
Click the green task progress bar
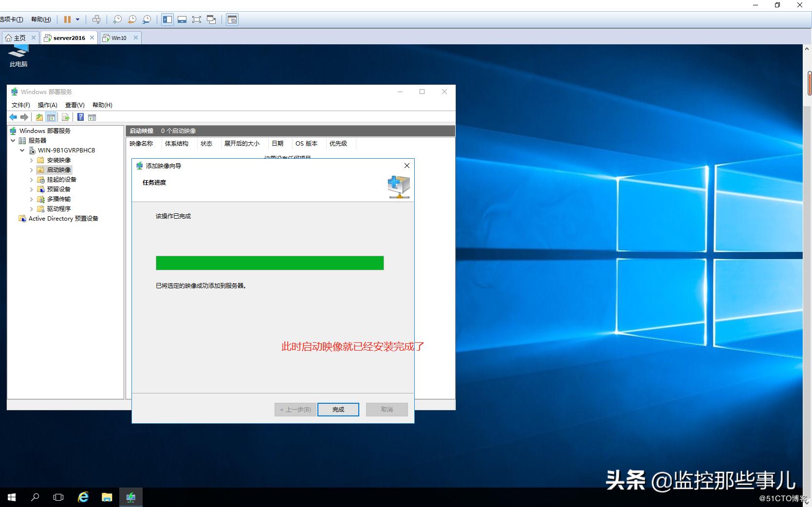[269, 263]
